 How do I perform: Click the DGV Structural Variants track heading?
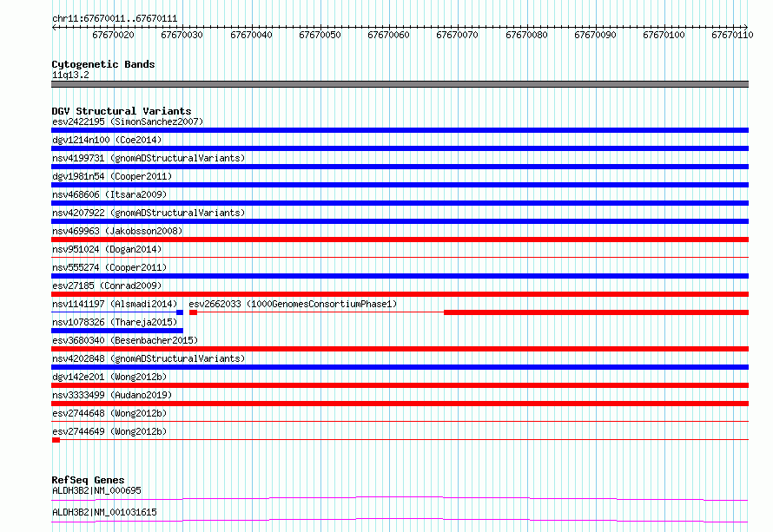point(122,111)
